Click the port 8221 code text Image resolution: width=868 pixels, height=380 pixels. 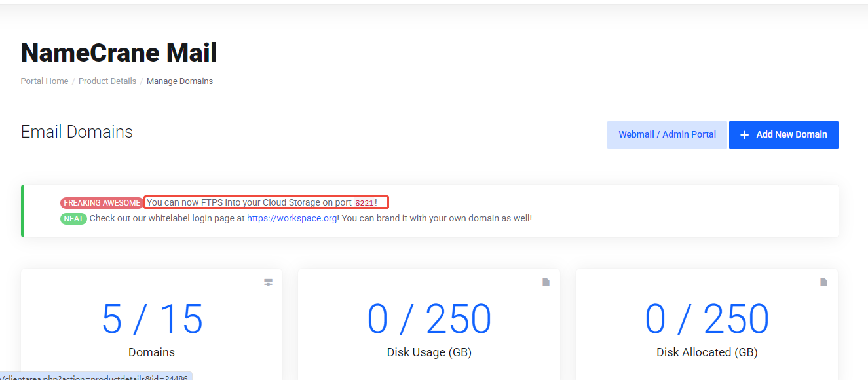pos(364,203)
